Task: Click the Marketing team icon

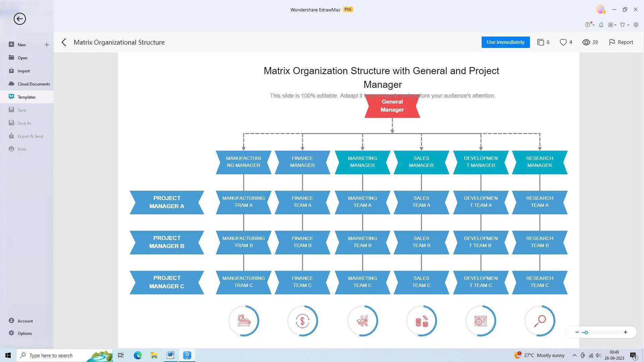Action: (x=362, y=320)
